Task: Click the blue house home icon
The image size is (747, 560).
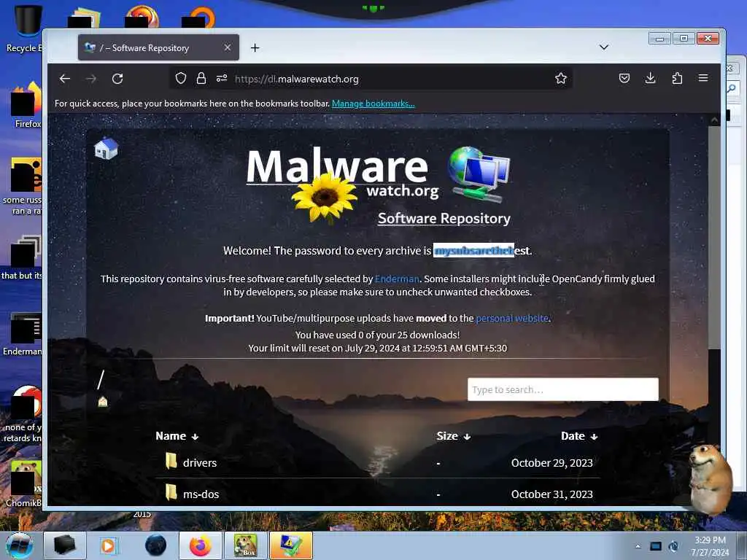Action: [107, 149]
